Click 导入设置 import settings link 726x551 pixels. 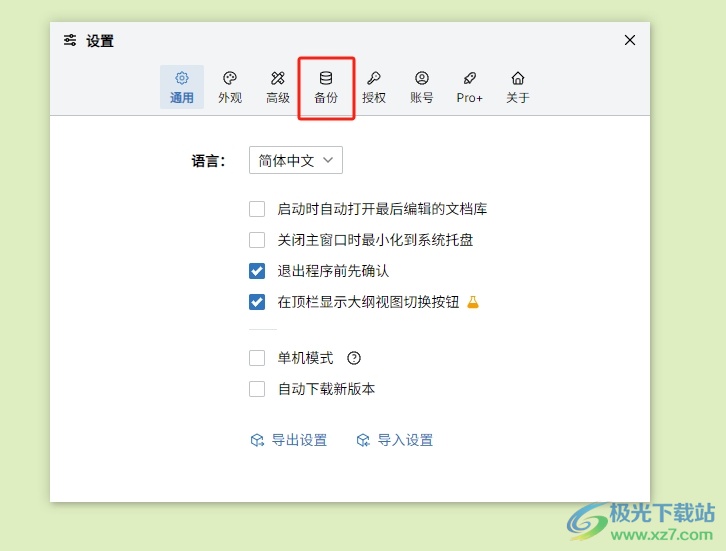pyautogui.click(x=395, y=440)
